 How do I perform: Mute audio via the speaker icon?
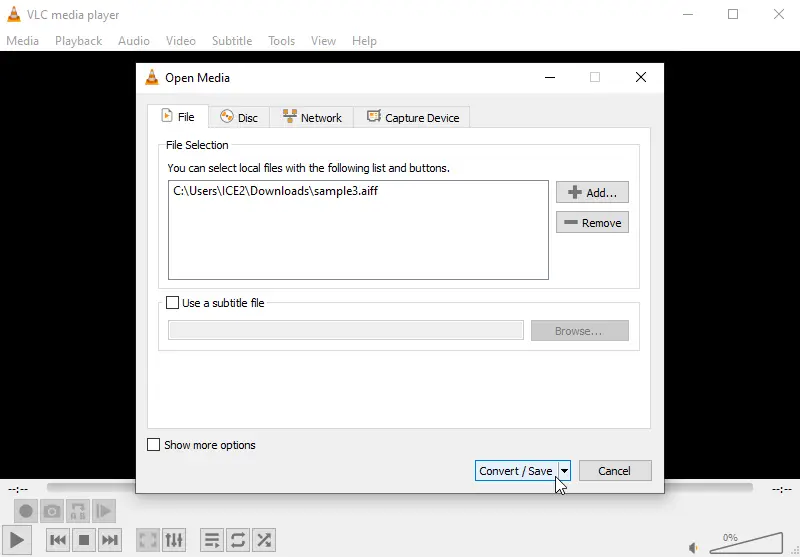[693, 547]
